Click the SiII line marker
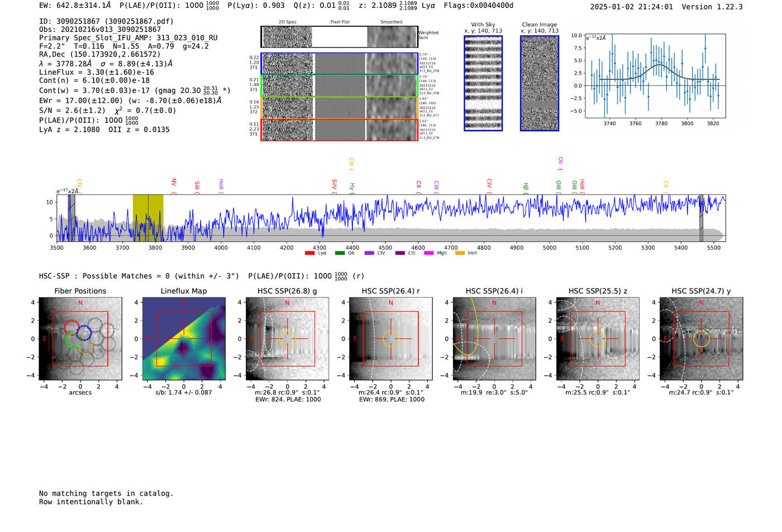The height and width of the screenshot is (532, 782). coord(197,187)
